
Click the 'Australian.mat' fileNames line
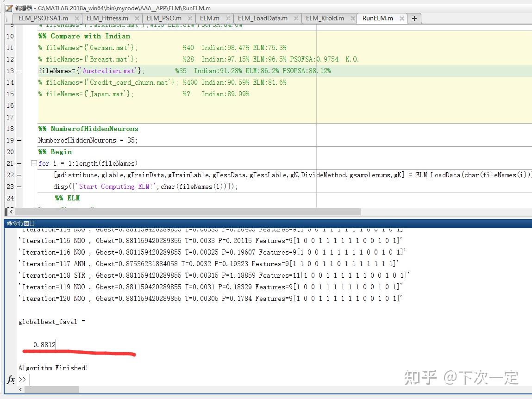tap(184, 71)
